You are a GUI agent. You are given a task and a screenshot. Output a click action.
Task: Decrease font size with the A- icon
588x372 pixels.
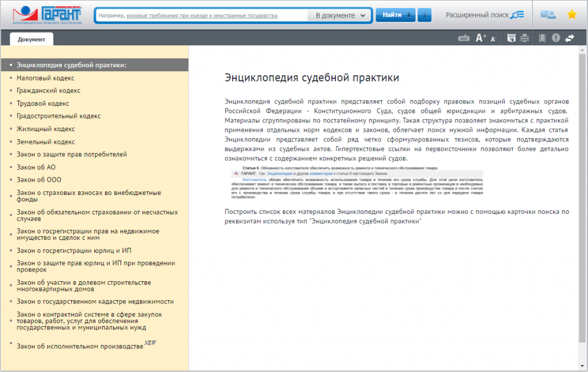(x=493, y=39)
